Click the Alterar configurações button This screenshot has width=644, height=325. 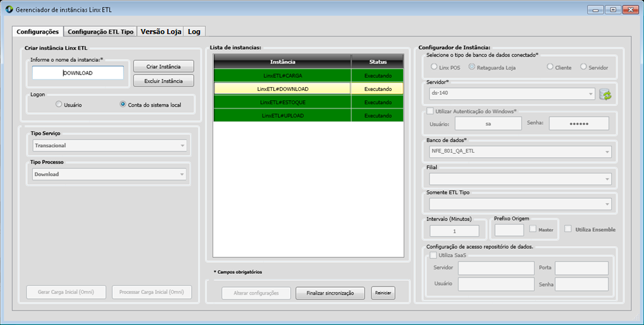point(256,293)
